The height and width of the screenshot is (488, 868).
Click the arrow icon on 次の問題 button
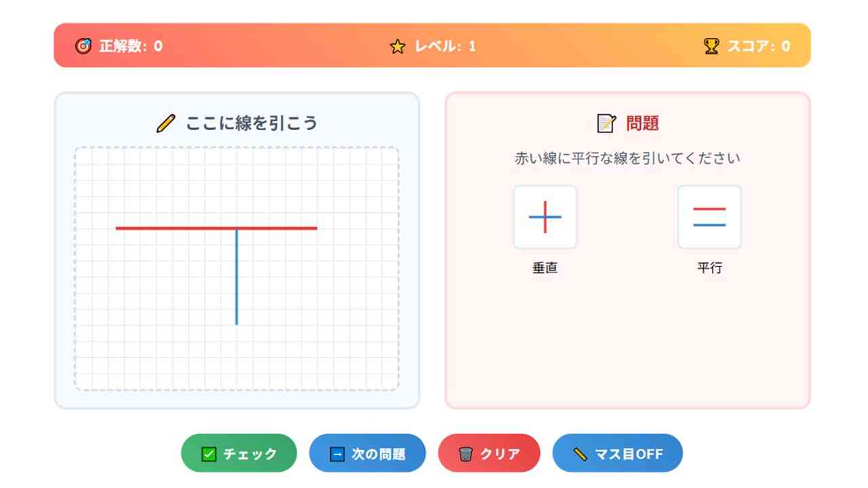pyautogui.click(x=337, y=453)
